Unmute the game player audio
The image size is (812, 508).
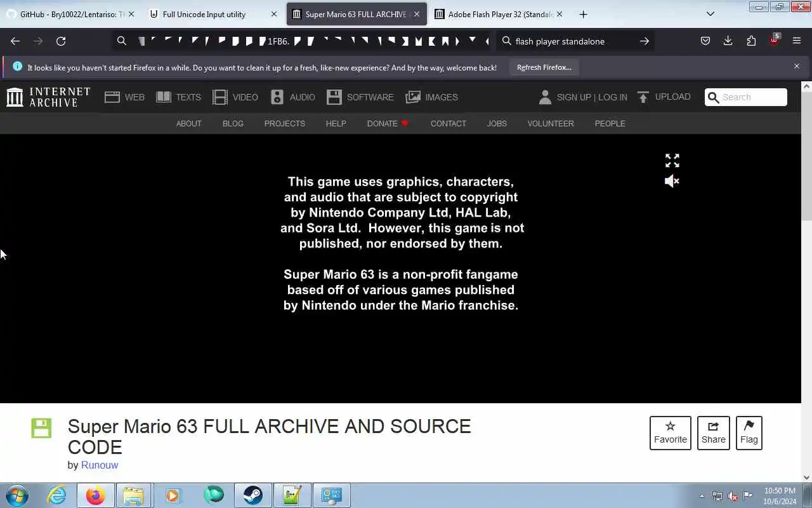point(672,182)
